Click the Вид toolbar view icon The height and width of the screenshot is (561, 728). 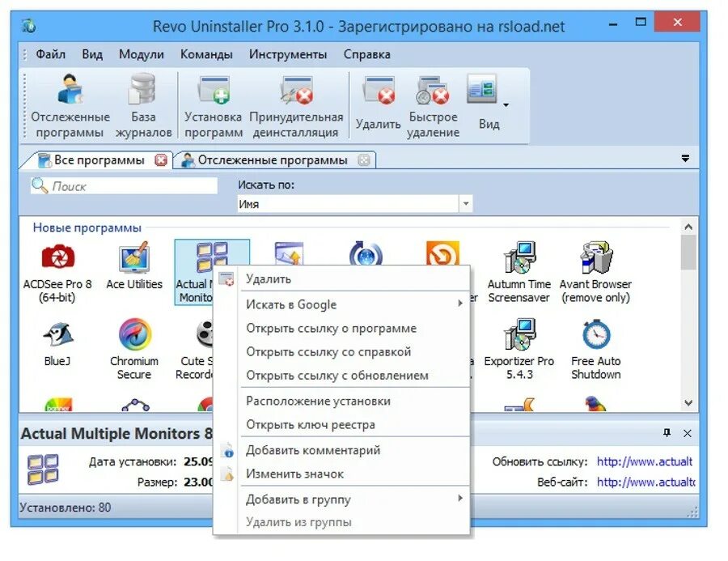[x=482, y=88]
